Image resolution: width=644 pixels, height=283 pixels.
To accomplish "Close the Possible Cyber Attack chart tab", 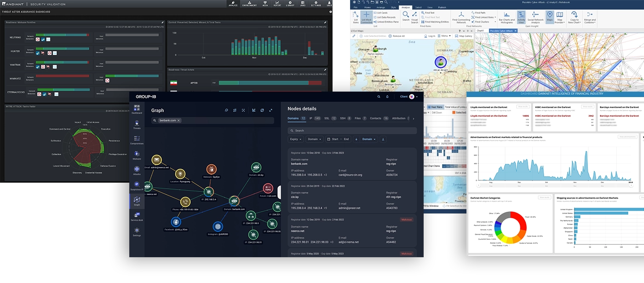I will pyautogui.click(x=515, y=31).
